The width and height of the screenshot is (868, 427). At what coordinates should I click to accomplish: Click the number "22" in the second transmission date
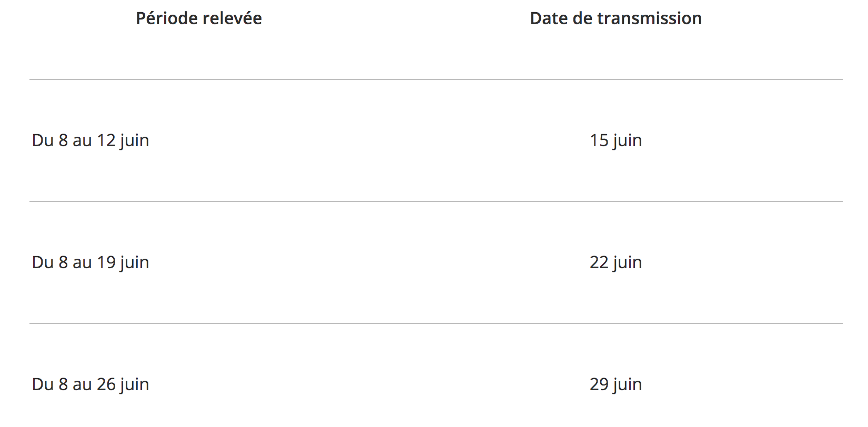pyautogui.click(x=599, y=262)
